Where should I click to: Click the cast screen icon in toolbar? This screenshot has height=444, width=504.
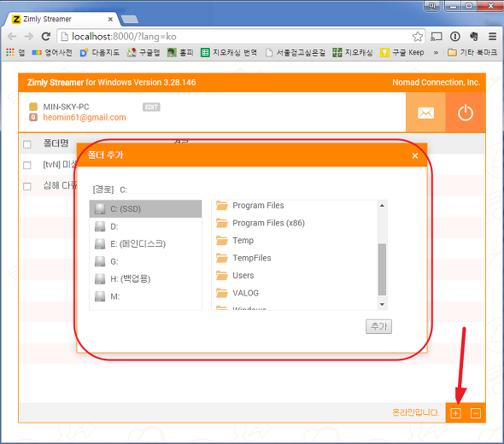[437, 37]
